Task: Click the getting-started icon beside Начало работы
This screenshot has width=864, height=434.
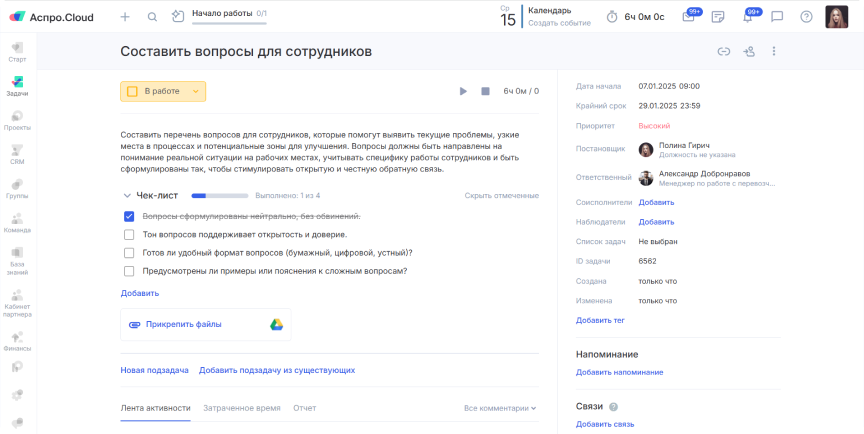Action: pyautogui.click(x=177, y=17)
